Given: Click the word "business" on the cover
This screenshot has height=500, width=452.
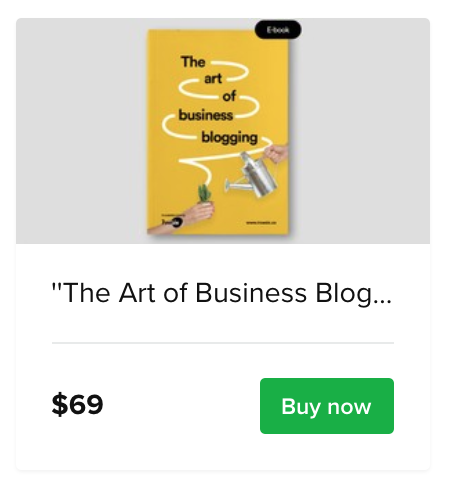Looking at the screenshot, I should [x=206, y=115].
